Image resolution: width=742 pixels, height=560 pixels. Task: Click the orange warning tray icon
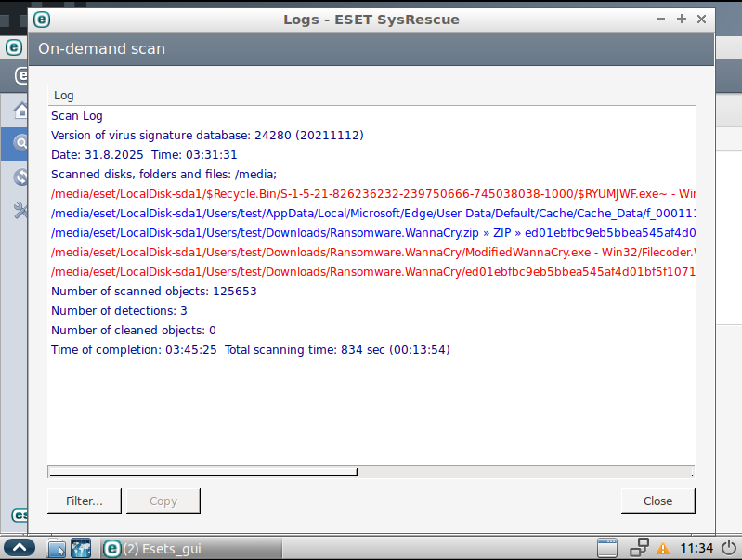click(663, 549)
